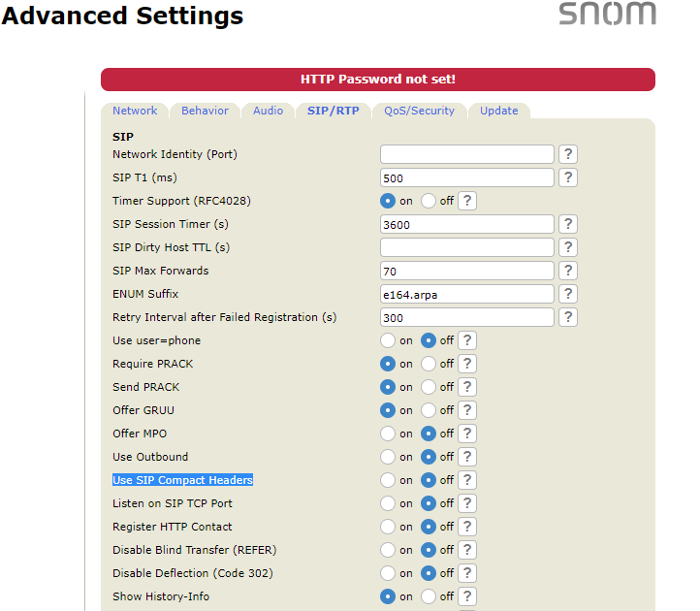Set Send PRACK to off
Screen dimensions: 700x611
pyautogui.click(x=429, y=387)
